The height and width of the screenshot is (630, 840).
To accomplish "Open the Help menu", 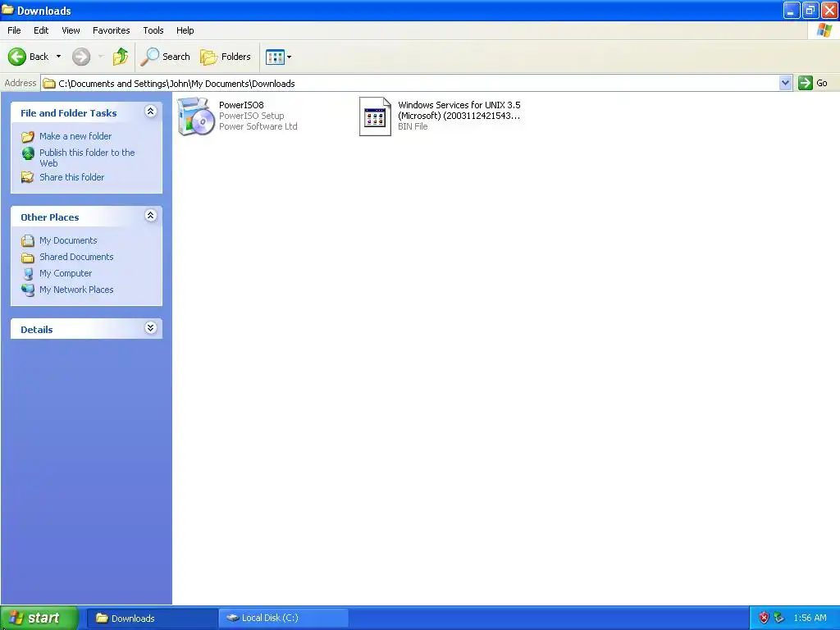I will (185, 30).
